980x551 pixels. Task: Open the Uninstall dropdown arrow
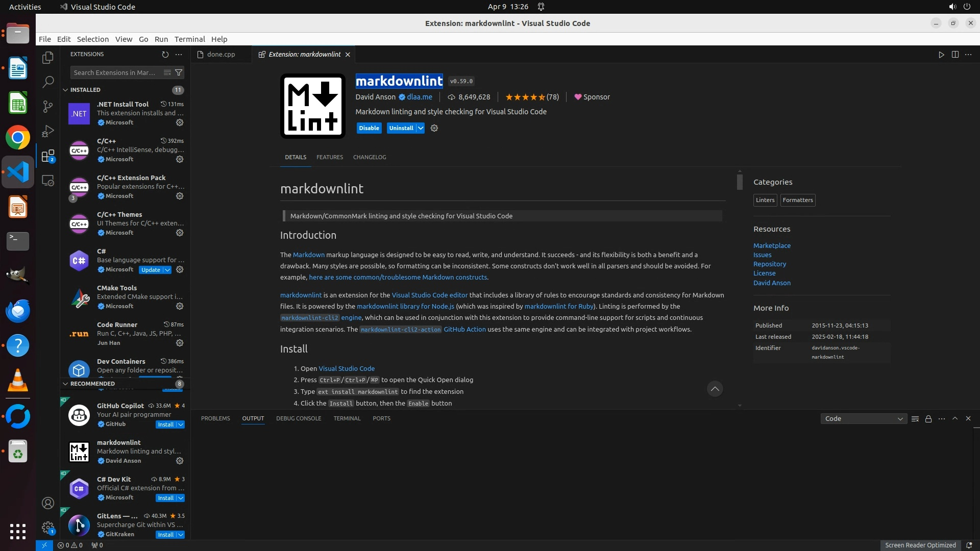click(421, 128)
